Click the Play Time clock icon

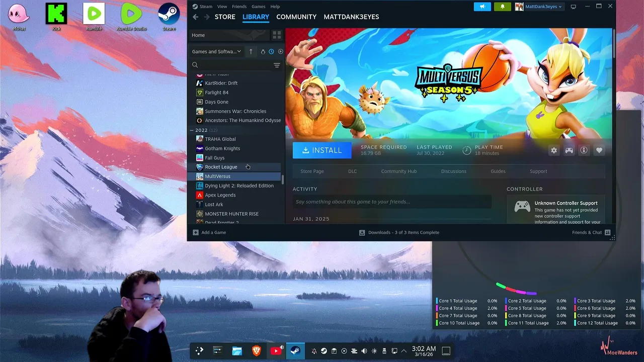click(x=467, y=150)
